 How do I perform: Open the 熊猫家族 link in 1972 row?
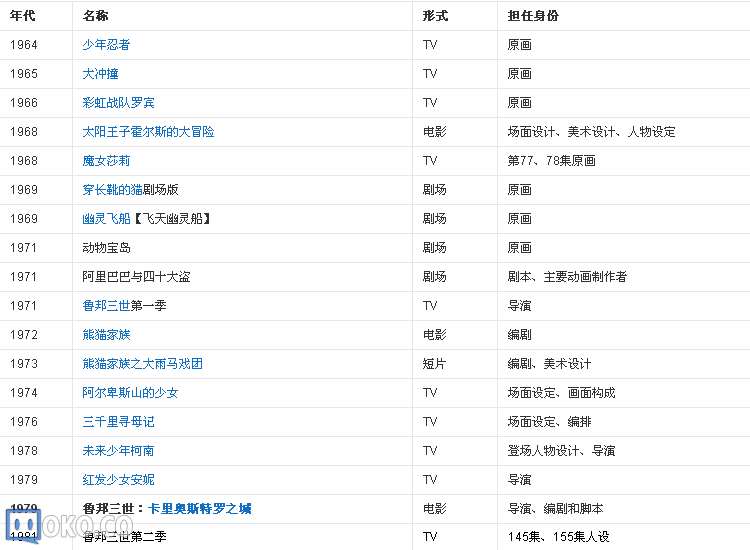coord(106,335)
